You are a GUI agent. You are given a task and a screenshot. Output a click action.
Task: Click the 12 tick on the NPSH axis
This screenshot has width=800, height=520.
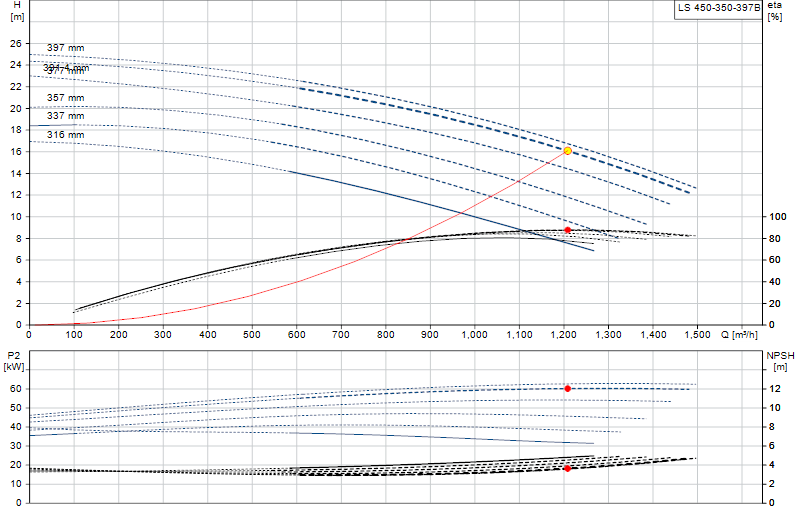coord(774,389)
